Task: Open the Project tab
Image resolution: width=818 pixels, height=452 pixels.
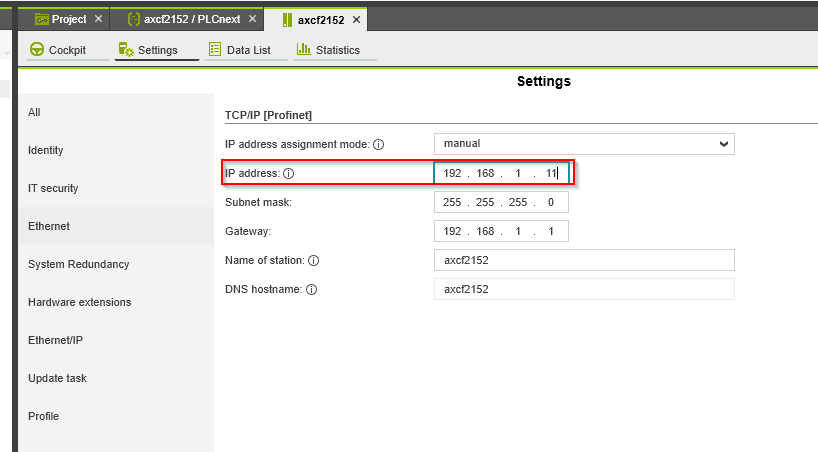Action: click(x=64, y=19)
